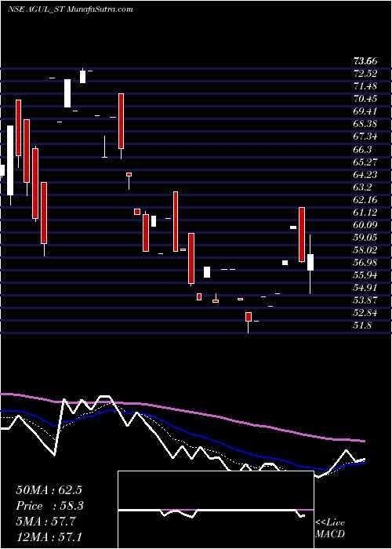Click the 56.98 price axis label
392x549 pixels.
click(x=365, y=263)
